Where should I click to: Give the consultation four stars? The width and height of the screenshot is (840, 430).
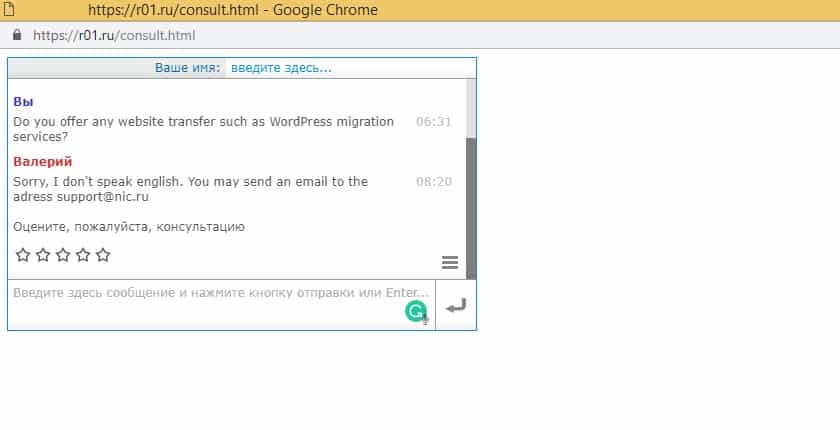pyautogui.click(x=83, y=255)
